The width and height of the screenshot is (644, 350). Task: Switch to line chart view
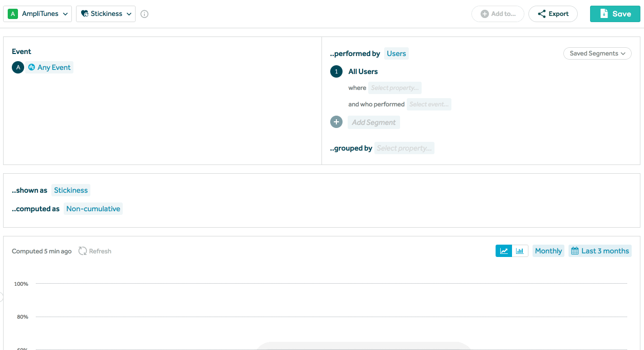click(504, 251)
